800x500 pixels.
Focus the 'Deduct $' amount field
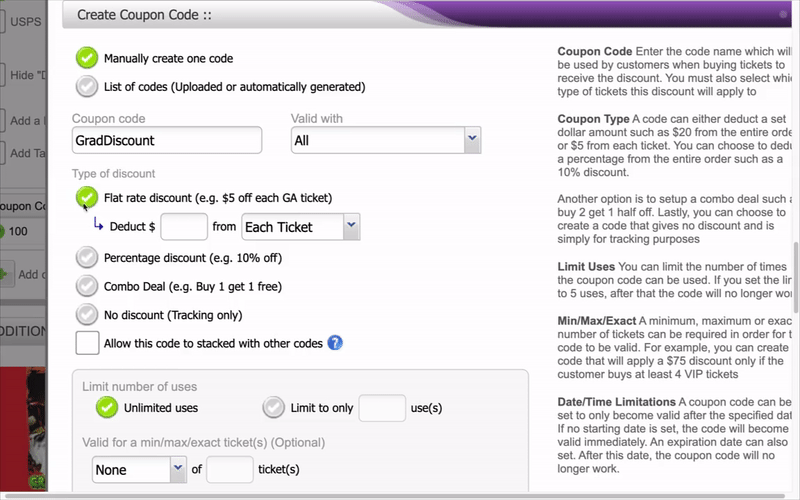(184, 227)
